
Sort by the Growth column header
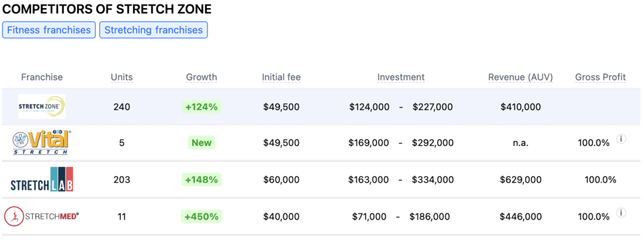202,77
